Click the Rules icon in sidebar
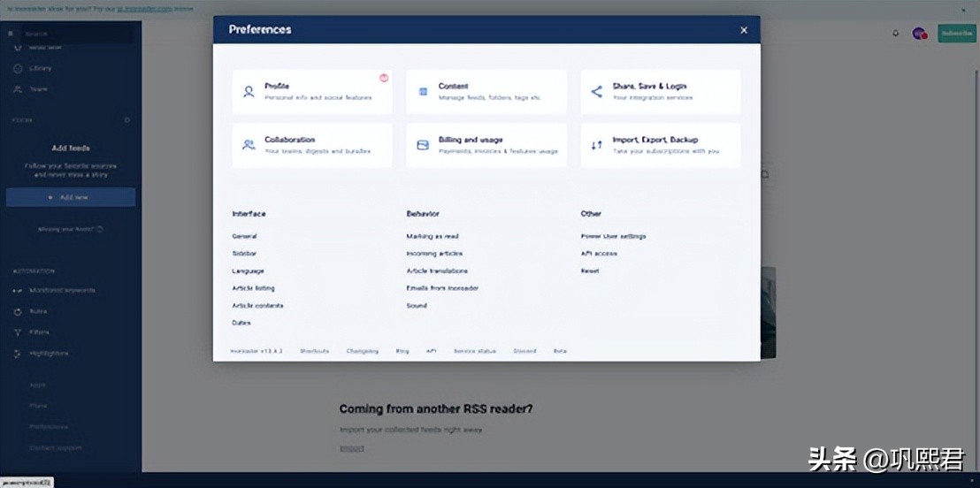The height and width of the screenshot is (488, 980). click(x=18, y=311)
